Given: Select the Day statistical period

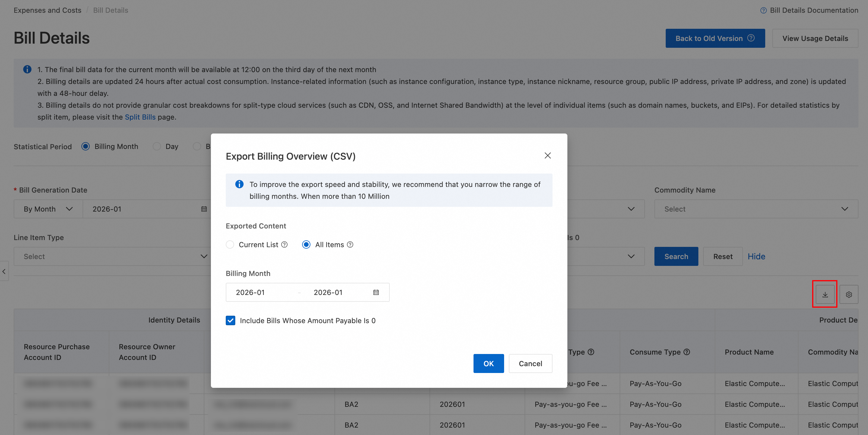Looking at the screenshot, I should (157, 147).
